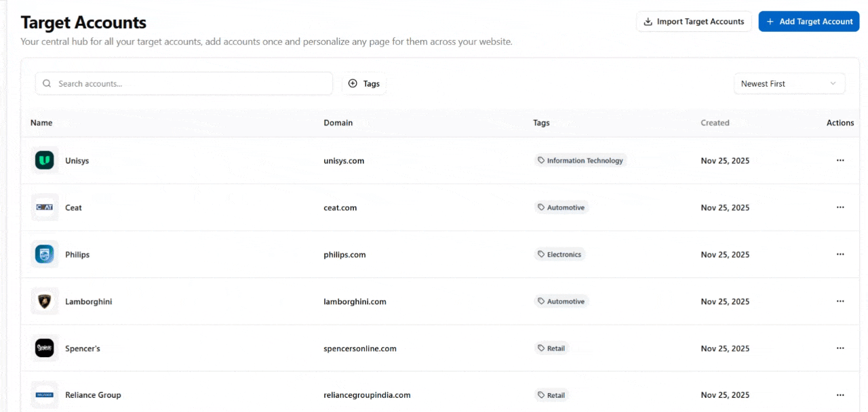This screenshot has height=412, width=868.
Task: Click the Automotive tag on Ceat row
Action: pos(561,207)
